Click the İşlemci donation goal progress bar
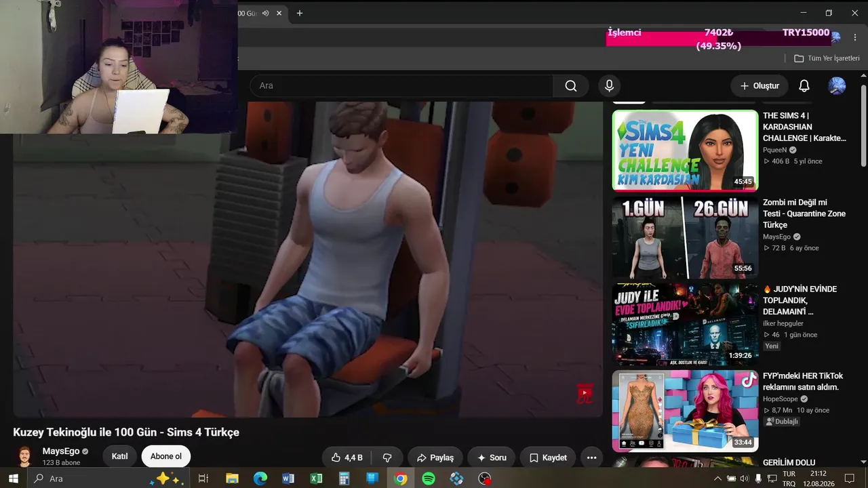The width and height of the screenshot is (868, 488). [x=719, y=38]
